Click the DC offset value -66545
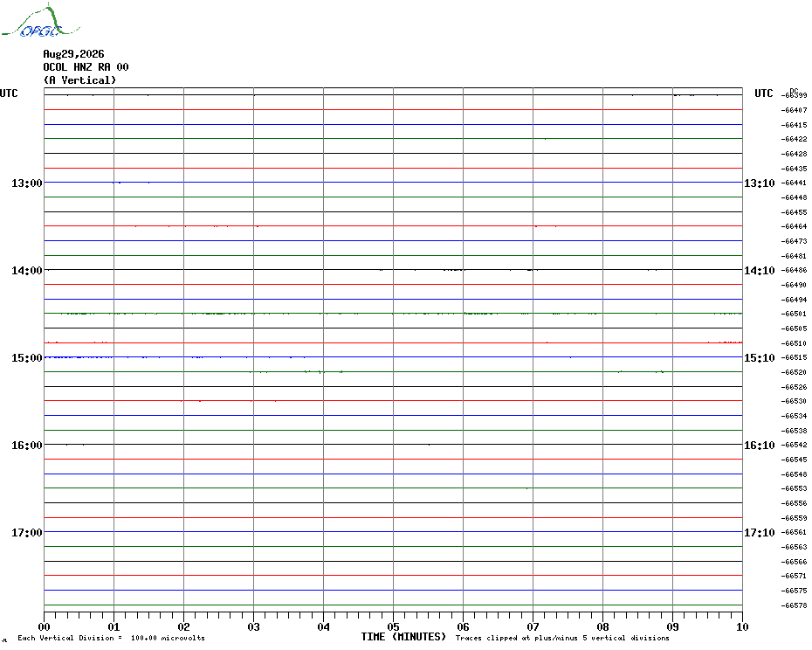The height and width of the screenshot is (650, 812). click(x=794, y=460)
